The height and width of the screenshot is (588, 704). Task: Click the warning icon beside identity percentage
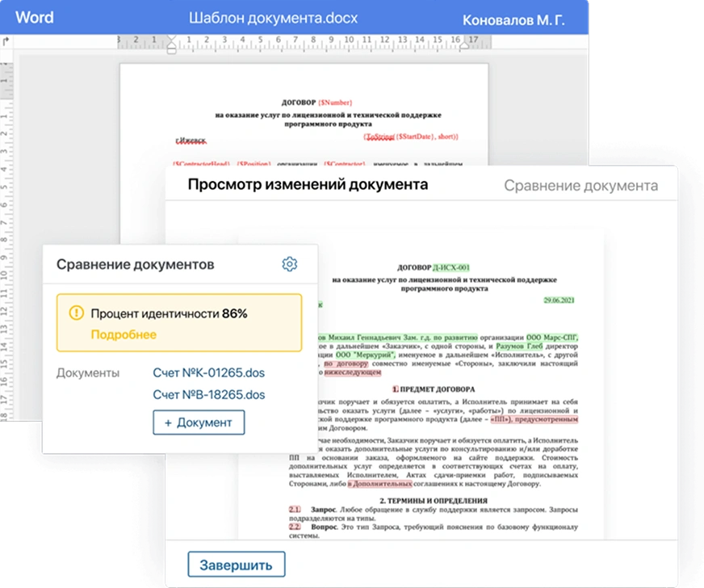pyautogui.click(x=77, y=313)
